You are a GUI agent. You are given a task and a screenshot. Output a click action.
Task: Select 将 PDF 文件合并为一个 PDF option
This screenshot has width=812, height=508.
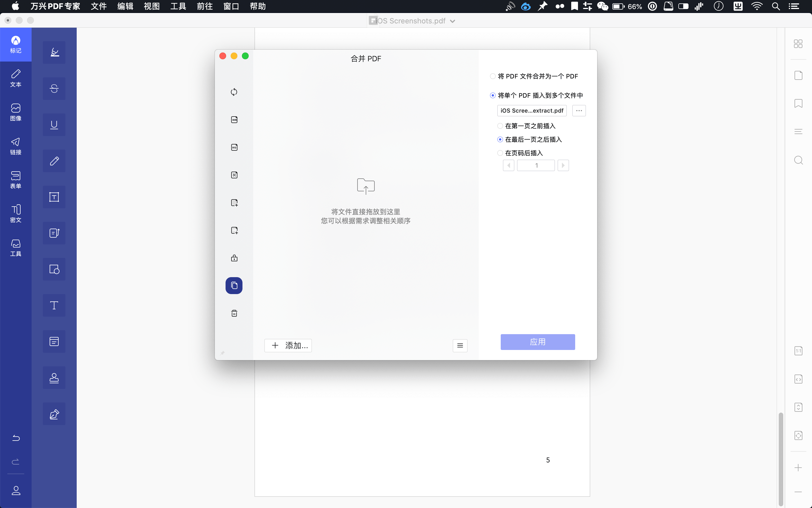[534, 76]
